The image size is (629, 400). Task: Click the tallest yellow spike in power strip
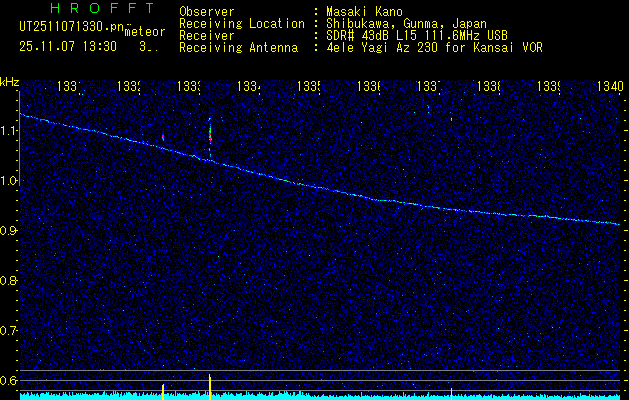tap(210, 386)
